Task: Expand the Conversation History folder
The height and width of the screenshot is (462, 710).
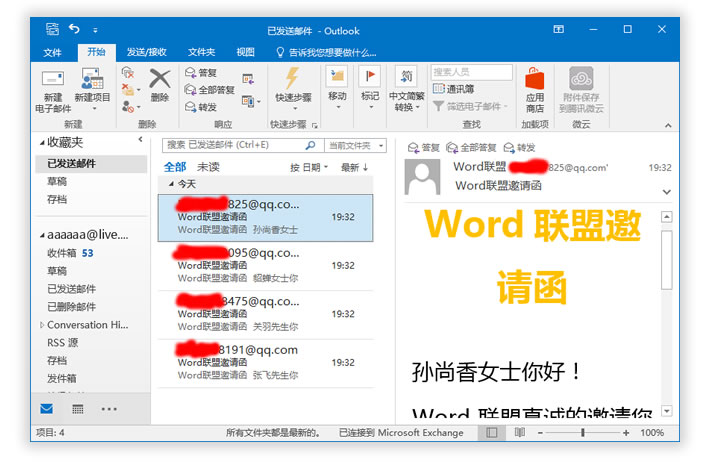Action: click(x=42, y=325)
